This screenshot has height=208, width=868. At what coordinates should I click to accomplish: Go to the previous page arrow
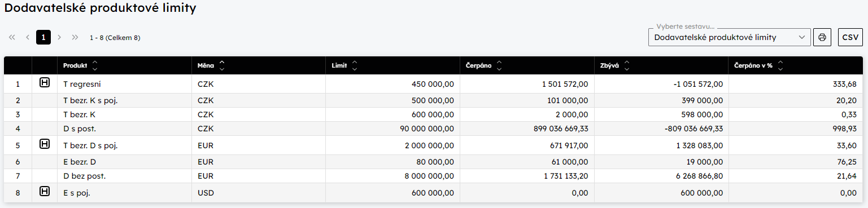tap(28, 37)
